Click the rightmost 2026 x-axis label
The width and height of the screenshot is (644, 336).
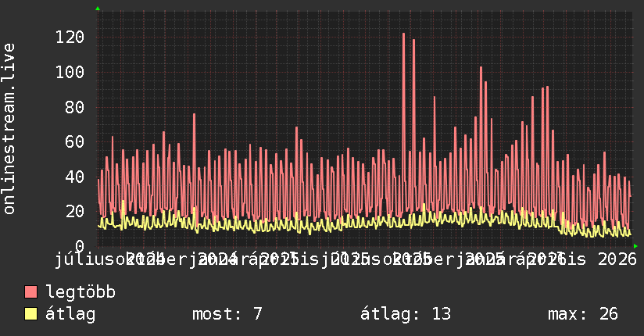point(617,259)
